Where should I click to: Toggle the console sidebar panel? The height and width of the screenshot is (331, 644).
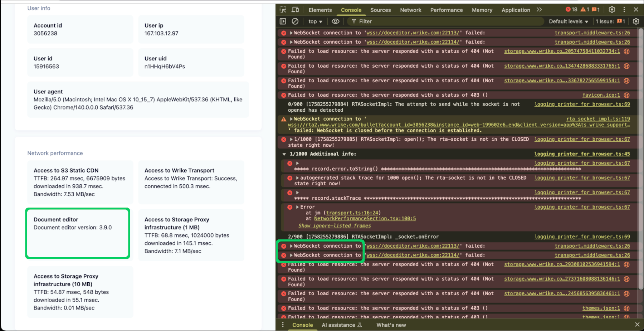coord(283,21)
